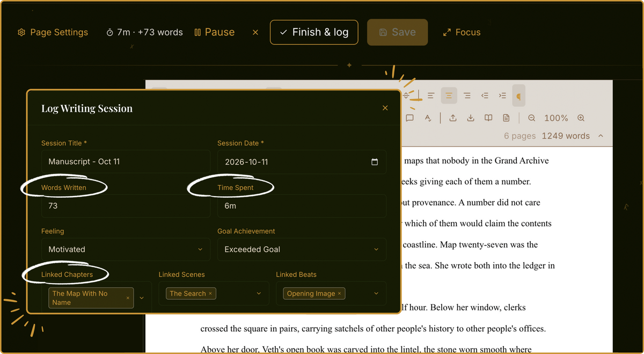
Task: Enter Focus mode
Action: (462, 32)
